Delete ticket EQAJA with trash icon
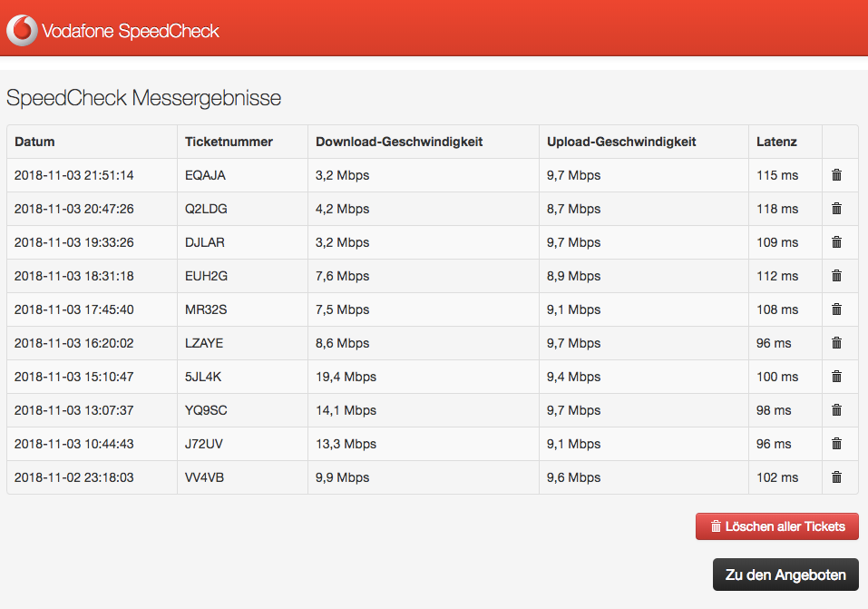The height and width of the screenshot is (609, 868). [836, 175]
